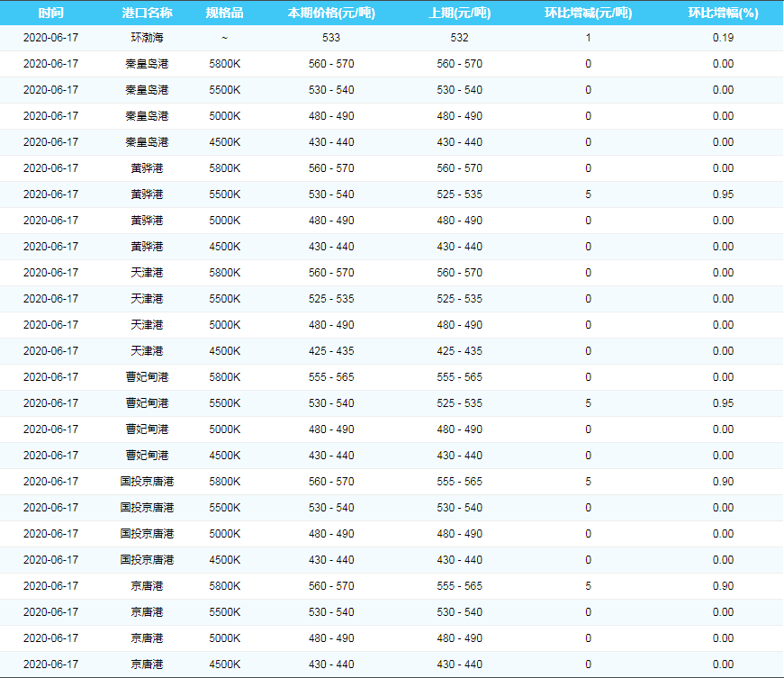The width and height of the screenshot is (784, 678).
Task: Click the 本期价格(元/吨) column header
Action: point(331,13)
